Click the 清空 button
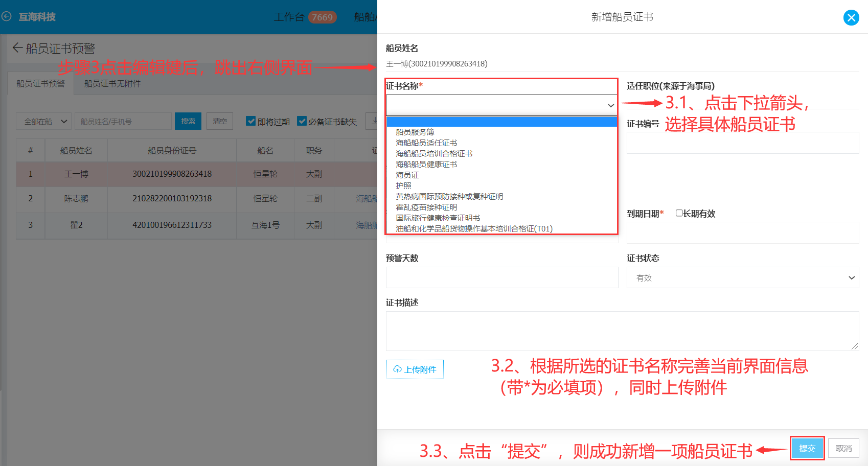Viewport: 868px width, 466px height. coord(220,121)
